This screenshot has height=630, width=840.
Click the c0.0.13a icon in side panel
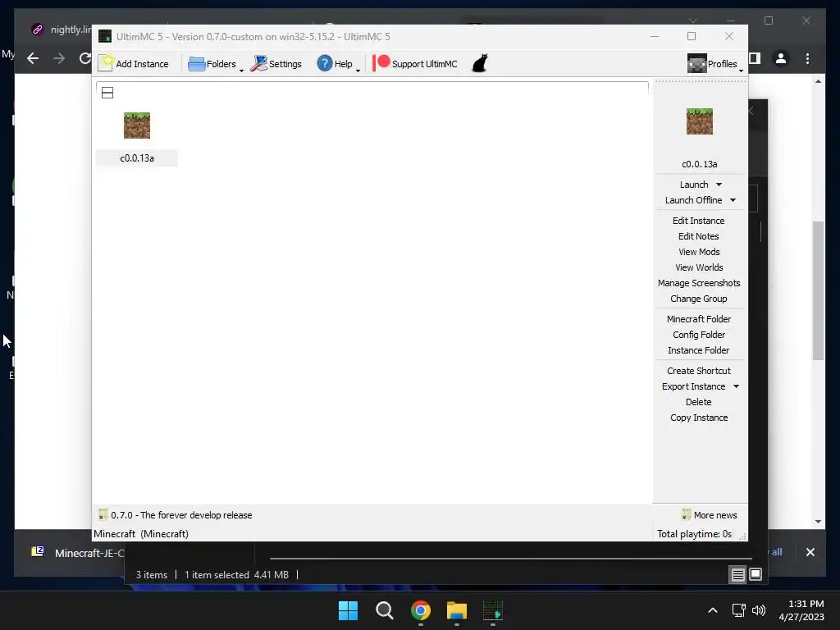[x=700, y=121]
